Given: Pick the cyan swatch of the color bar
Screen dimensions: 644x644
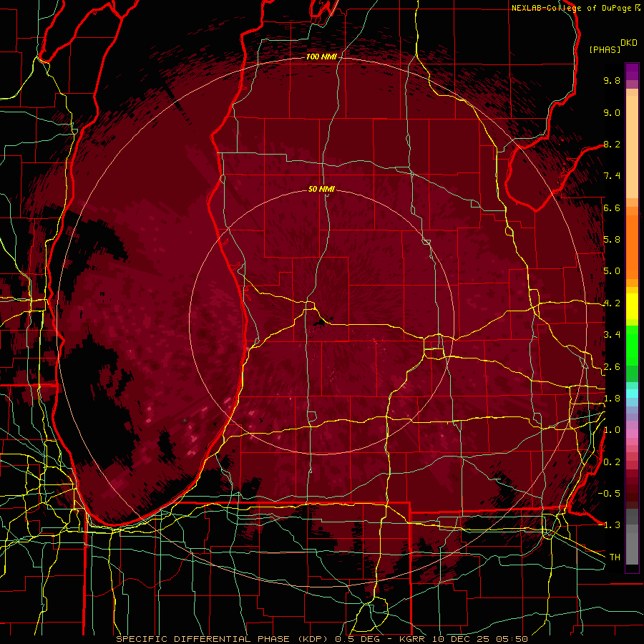Looking at the screenshot, I should (x=632, y=394).
